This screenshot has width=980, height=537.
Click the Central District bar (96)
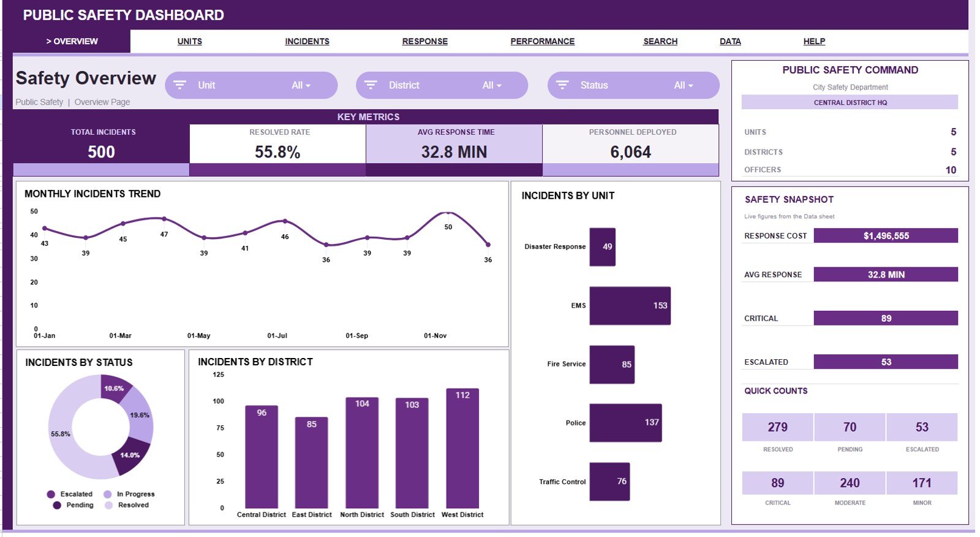pos(262,457)
